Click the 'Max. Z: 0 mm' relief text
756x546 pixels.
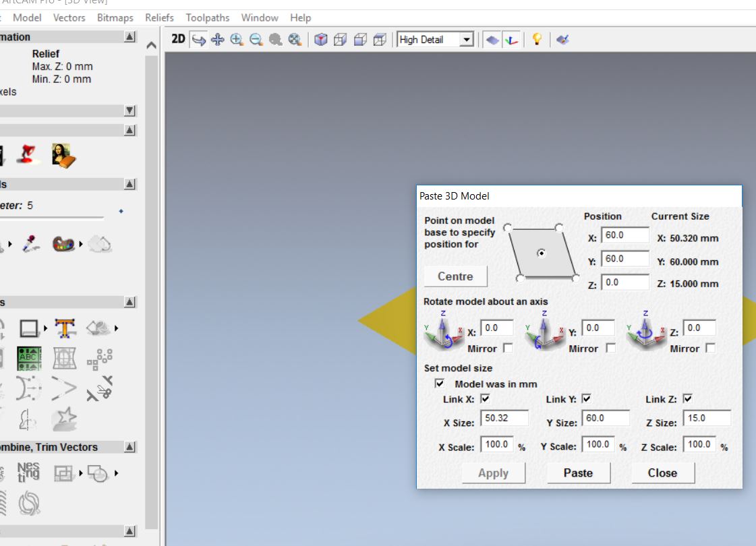tap(62, 67)
